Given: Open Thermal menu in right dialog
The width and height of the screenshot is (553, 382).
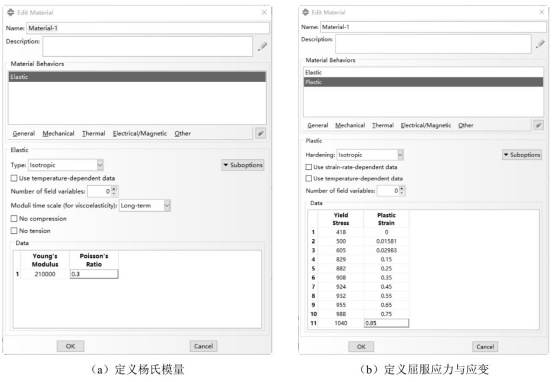Looking at the screenshot, I should tap(383, 125).
